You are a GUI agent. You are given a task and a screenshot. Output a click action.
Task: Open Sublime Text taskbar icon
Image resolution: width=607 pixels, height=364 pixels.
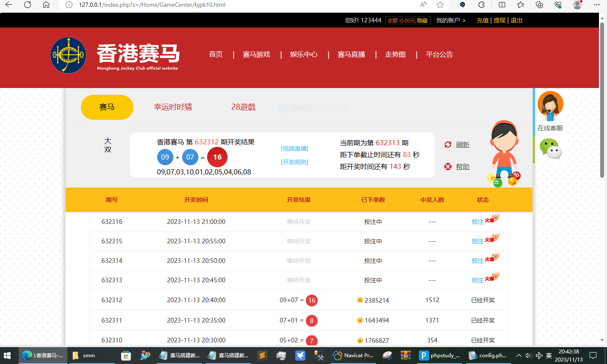tap(262, 356)
